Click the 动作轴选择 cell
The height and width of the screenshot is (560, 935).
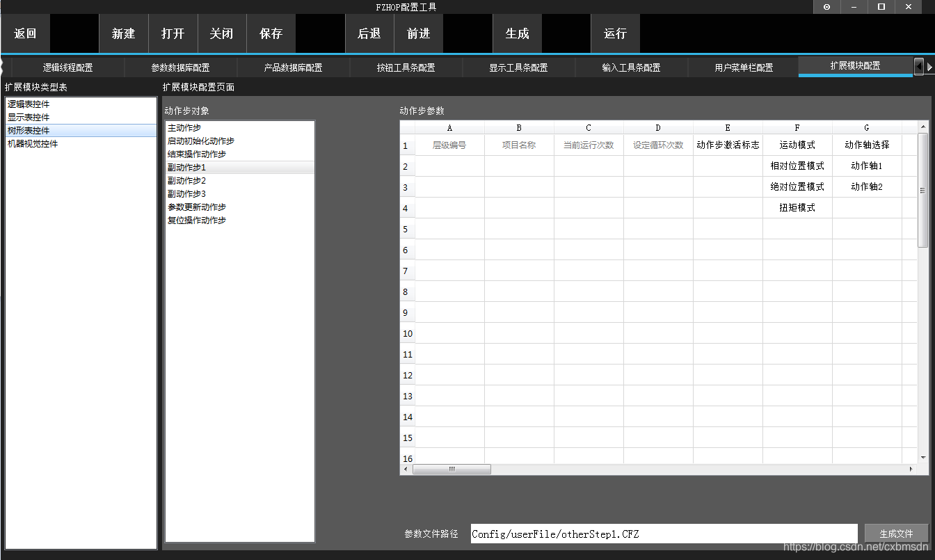coord(867,145)
